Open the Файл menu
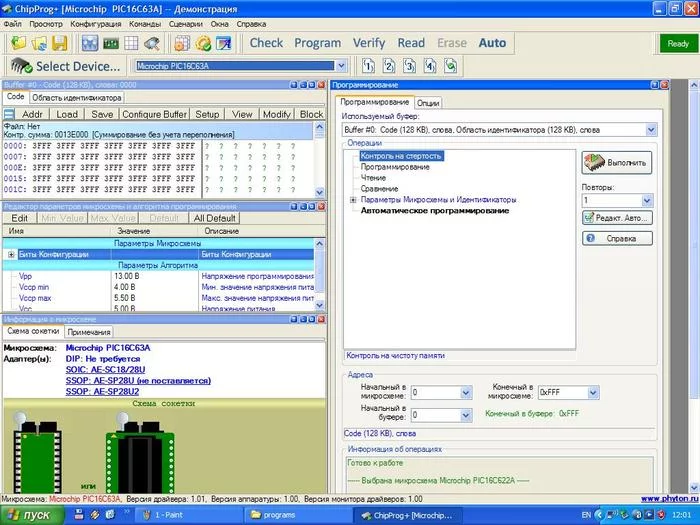Viewport: 700px width, 525px height. click(x=12, y=24)
